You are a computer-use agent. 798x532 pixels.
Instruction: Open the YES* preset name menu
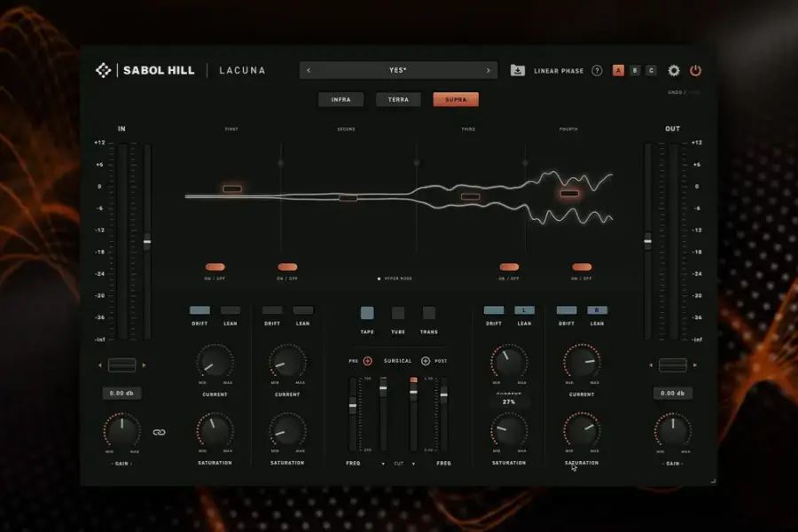398,70
